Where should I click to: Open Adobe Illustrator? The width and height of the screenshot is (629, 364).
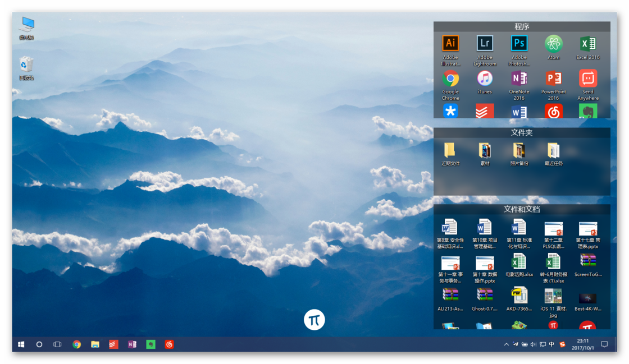click(450, 43)
